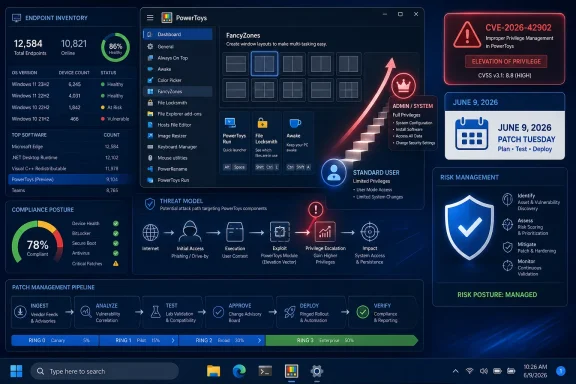Open the Awake coffee cup card

point(298,143)
